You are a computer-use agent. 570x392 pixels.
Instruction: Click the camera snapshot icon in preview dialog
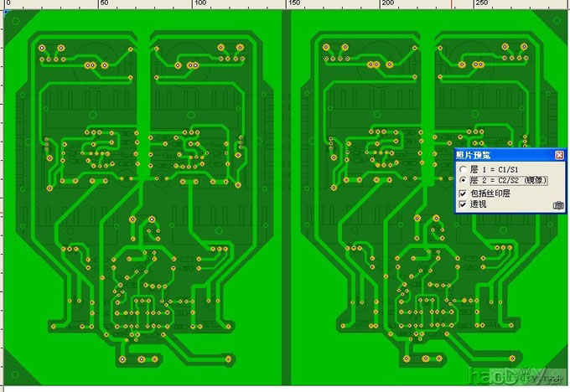(557, 204)
